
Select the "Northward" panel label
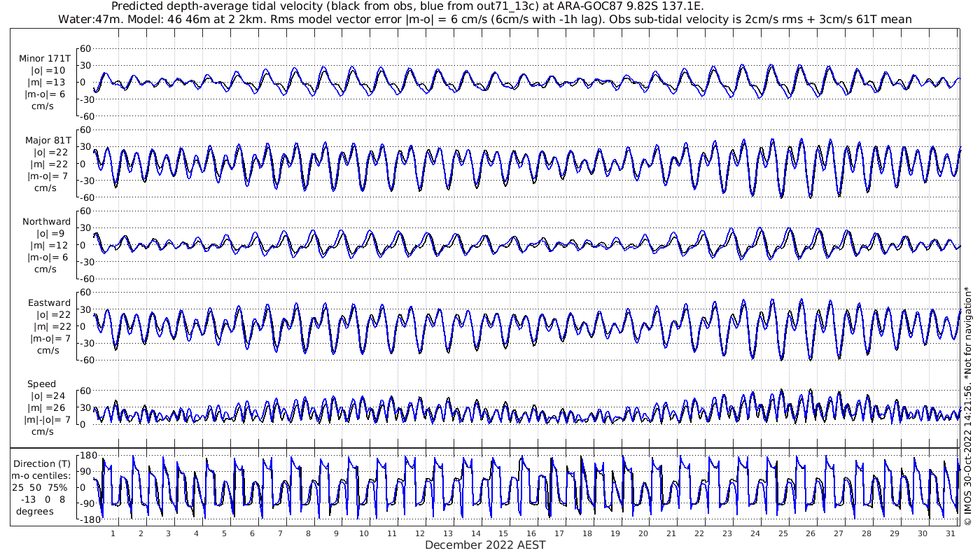pos(46,221)
